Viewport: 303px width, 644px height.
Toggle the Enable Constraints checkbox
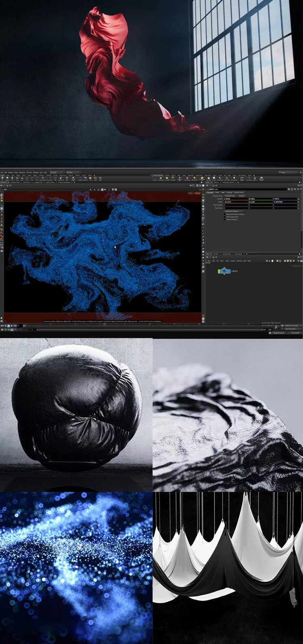(225, 220)
